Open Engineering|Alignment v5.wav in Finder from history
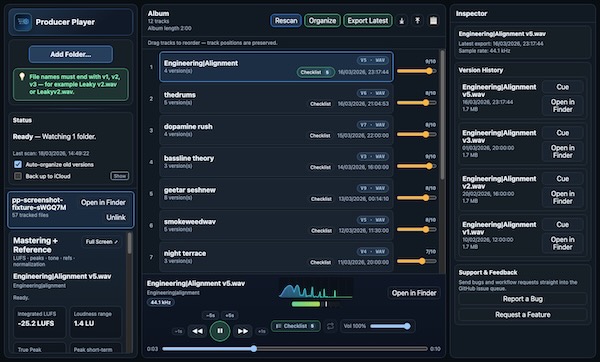The height and width of the screenshot is (362, 600). [x=562, y=106]
